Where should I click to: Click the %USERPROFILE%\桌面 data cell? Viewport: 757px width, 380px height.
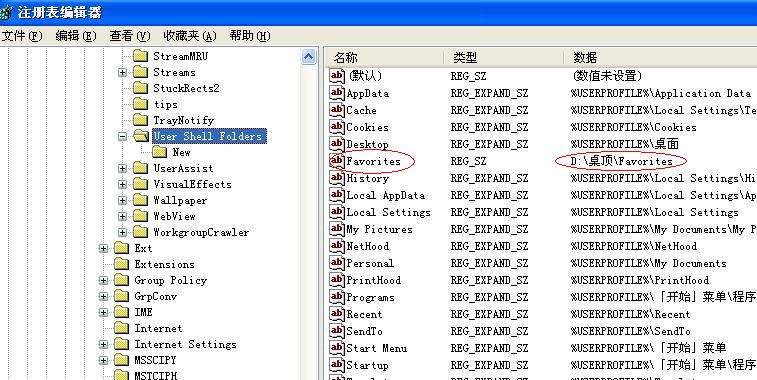625,144
